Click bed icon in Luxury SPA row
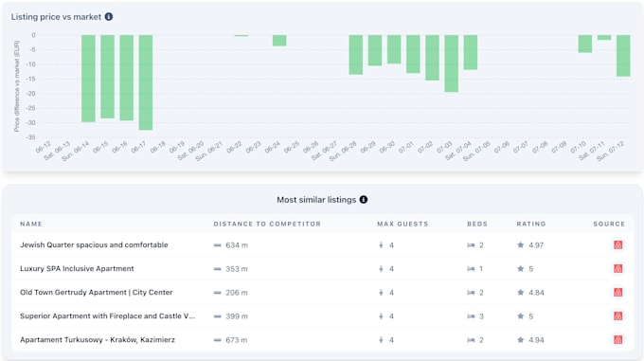Viewport: 644px width, 361px height. pos(471,269)
